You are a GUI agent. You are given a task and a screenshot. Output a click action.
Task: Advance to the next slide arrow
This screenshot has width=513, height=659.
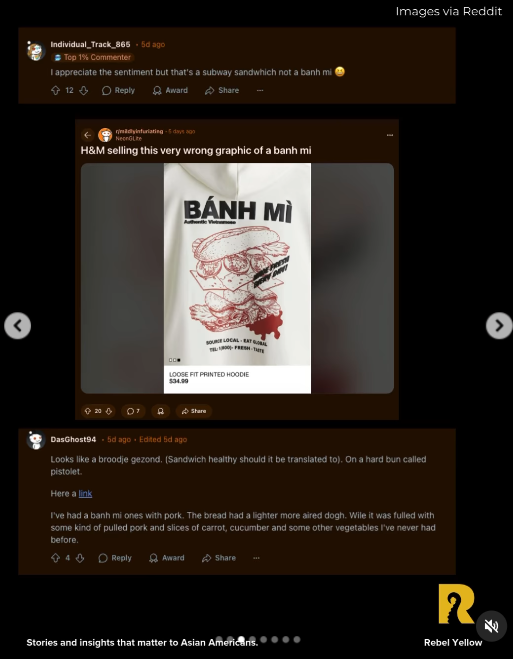click(499, 325)
